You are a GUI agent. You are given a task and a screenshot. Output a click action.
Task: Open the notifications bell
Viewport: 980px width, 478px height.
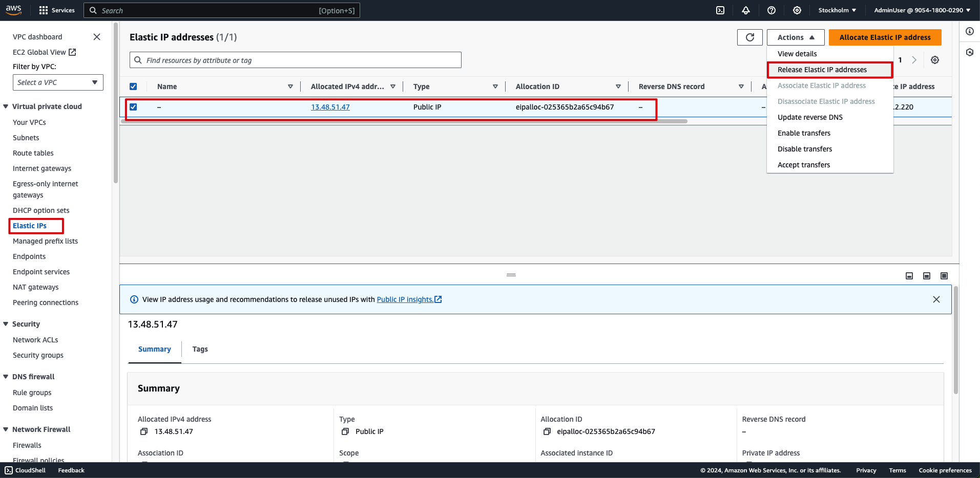pos(746,10)
